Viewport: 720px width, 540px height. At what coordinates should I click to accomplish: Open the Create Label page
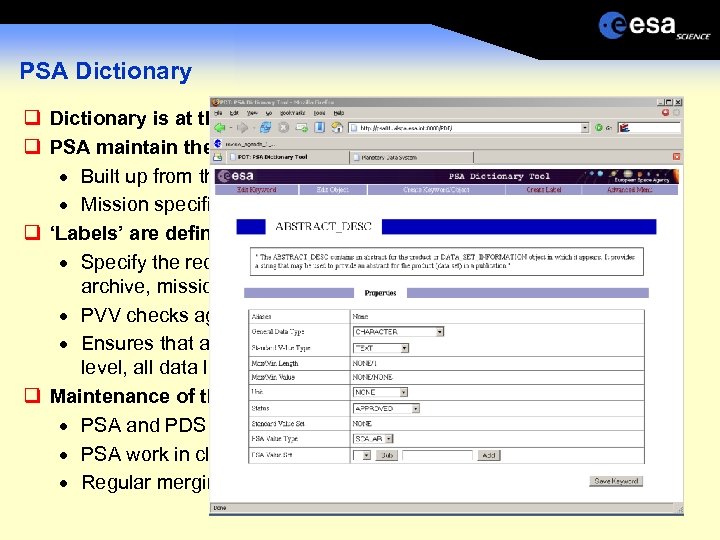(543, 190)
